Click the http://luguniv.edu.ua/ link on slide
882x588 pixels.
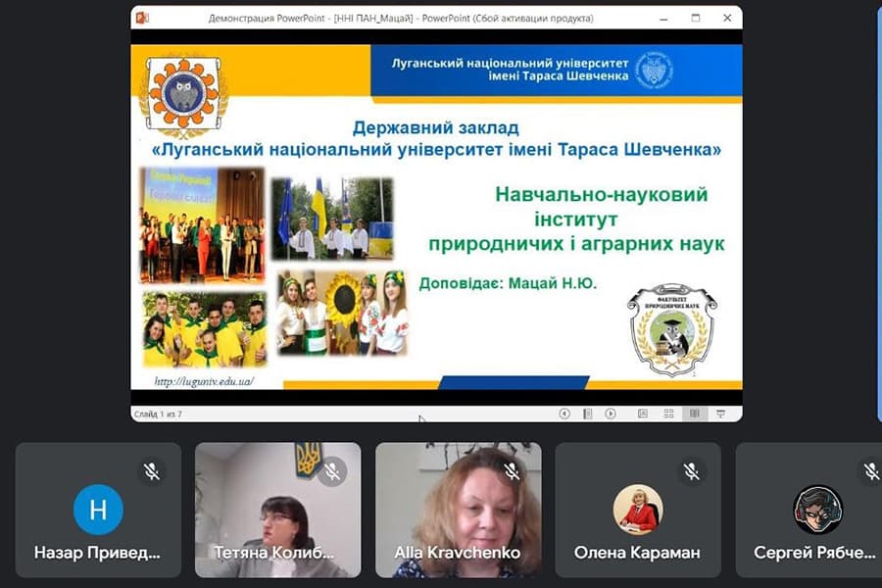(x=204, y=381)
